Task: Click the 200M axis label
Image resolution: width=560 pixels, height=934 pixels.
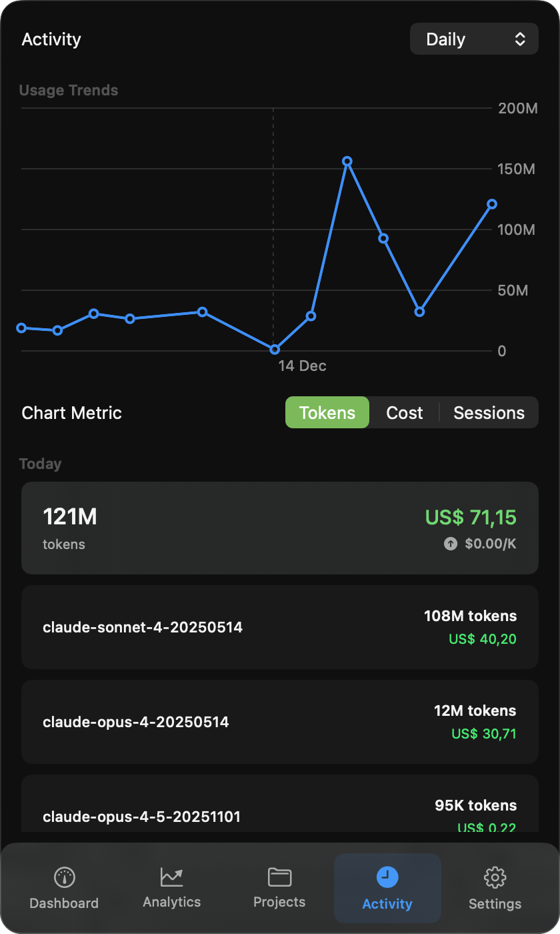Action: (518, 108)
